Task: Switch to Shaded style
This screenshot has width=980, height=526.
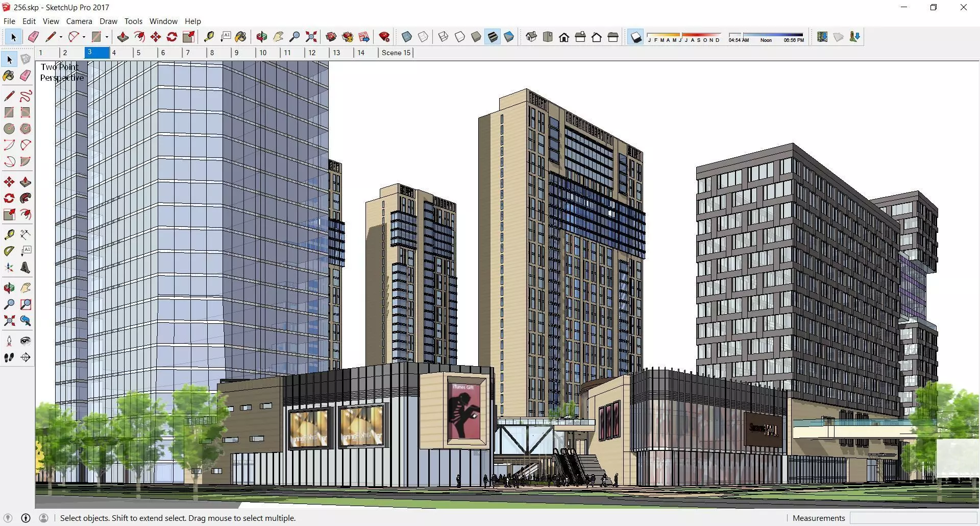Action: (476, 37)
